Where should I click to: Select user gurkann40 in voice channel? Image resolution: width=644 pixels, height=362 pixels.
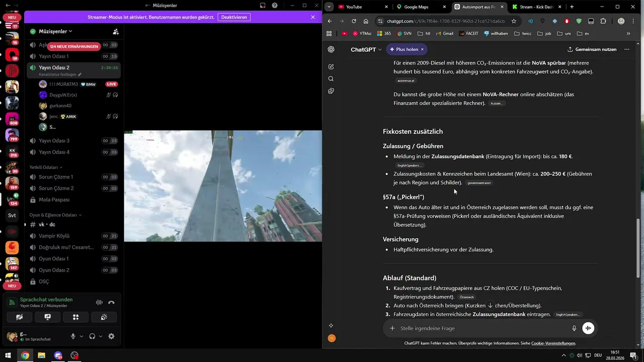60,106
